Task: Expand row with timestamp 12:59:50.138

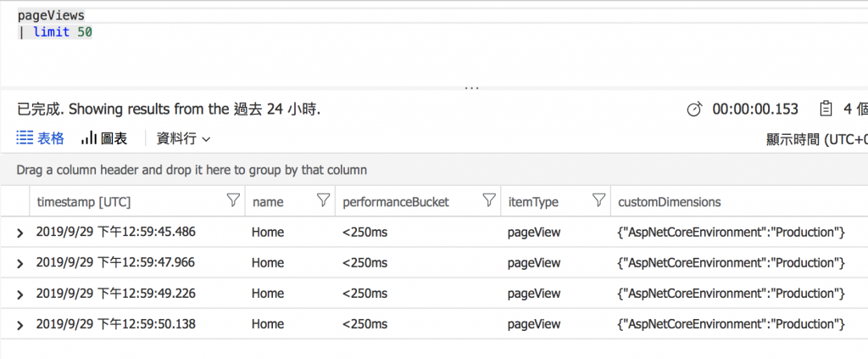Action: pyautogui.click(x=19, y=324)
